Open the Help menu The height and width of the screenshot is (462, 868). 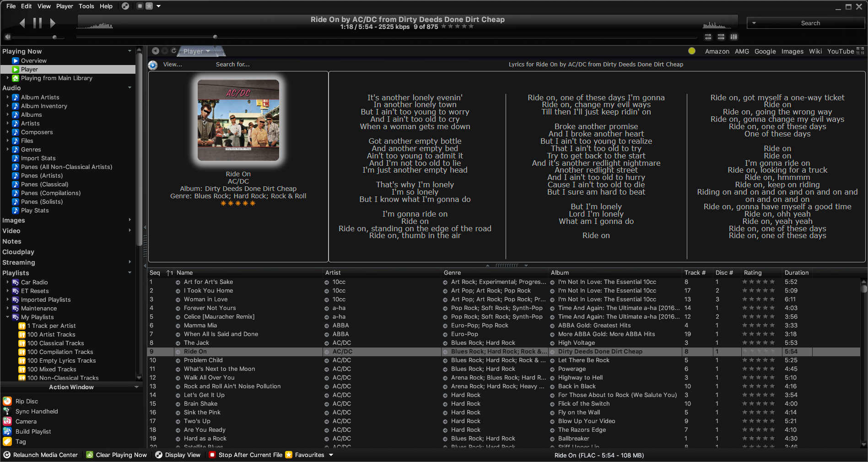click(x=106, y=6)
